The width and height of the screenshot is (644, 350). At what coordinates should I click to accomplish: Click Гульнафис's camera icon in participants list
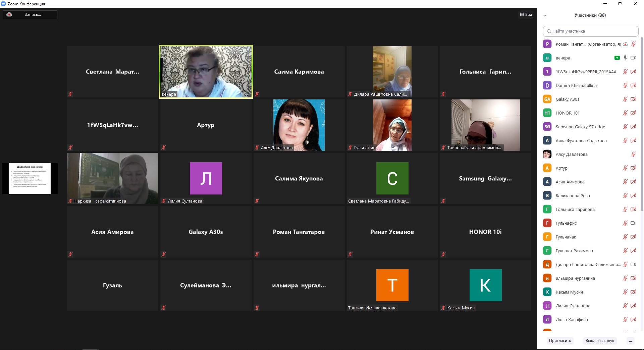(633, 223)
